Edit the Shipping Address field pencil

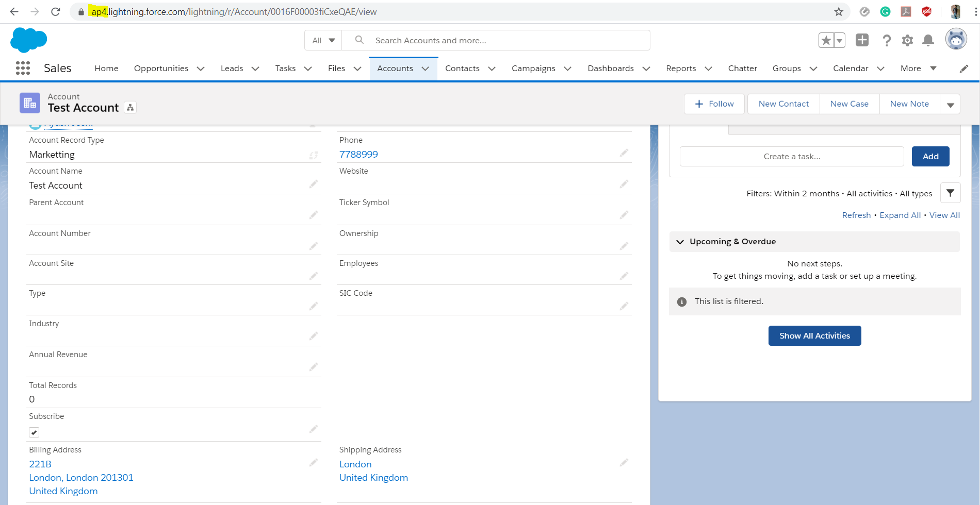tap(624, 463)
